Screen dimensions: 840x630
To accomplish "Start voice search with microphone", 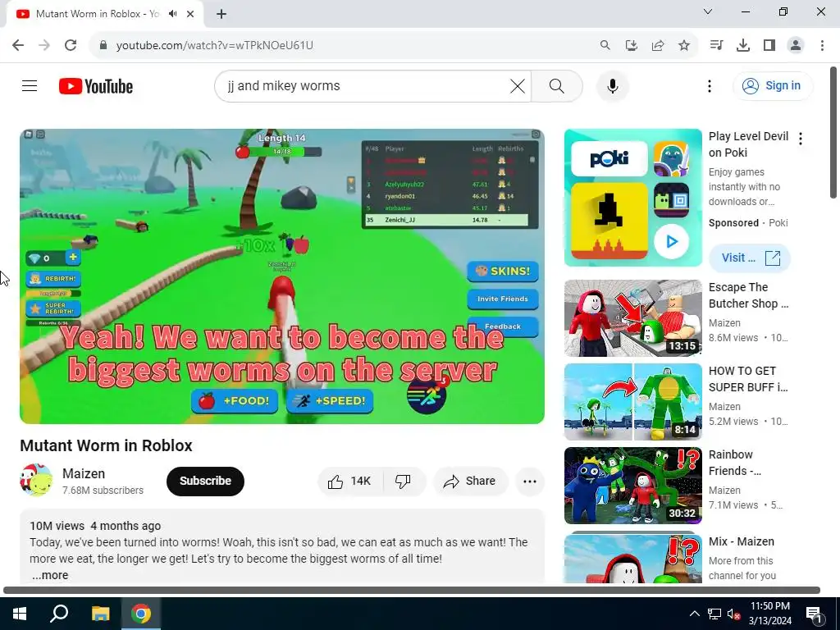I will click(612, 85).
